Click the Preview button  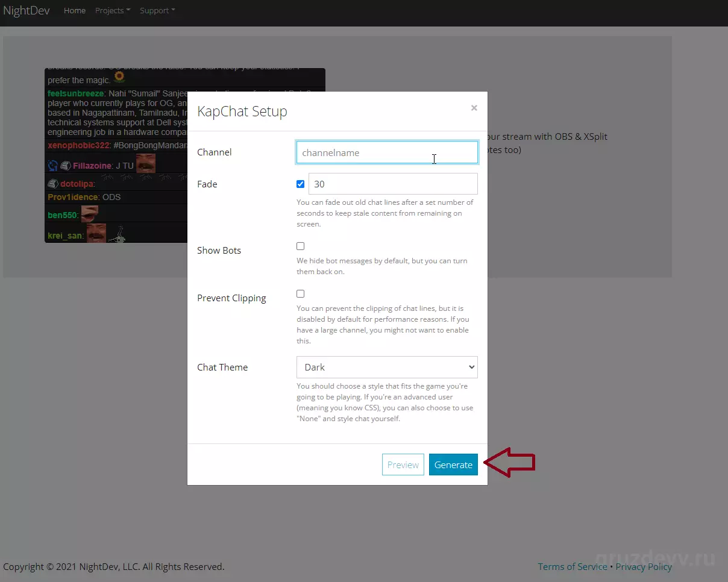[x=403, y=465]
